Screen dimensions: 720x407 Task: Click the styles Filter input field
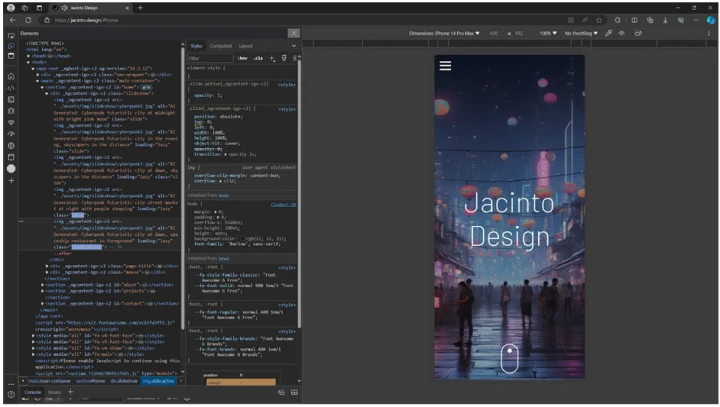click(x=210, y=58)
